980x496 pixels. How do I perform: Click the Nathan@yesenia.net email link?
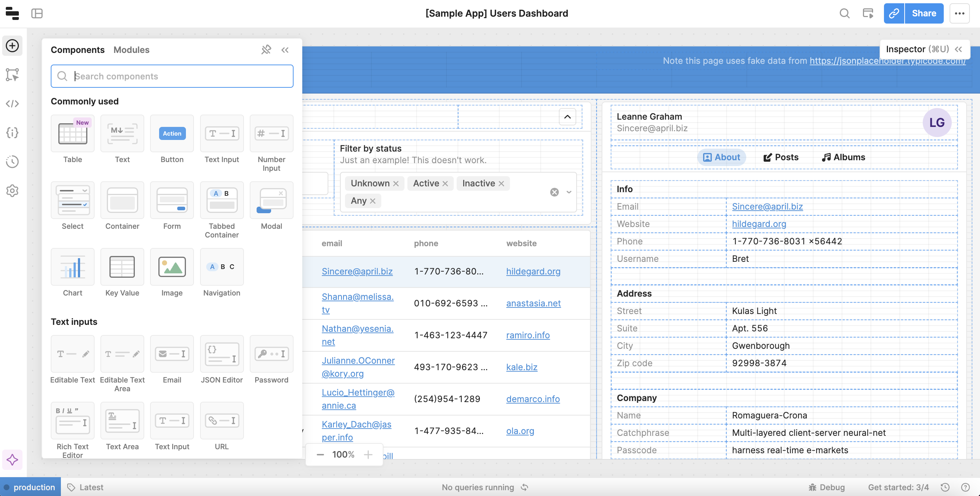358,335
